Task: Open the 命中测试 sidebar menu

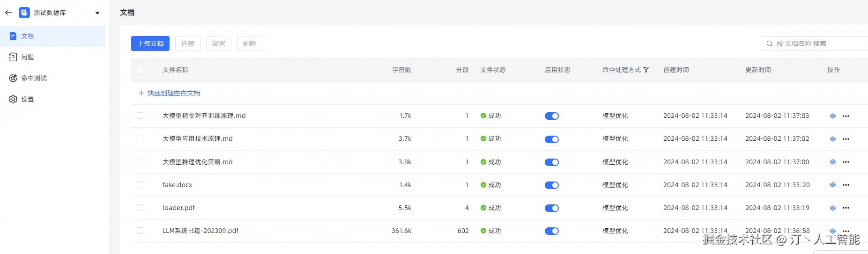Action: [x=34, y=78]
